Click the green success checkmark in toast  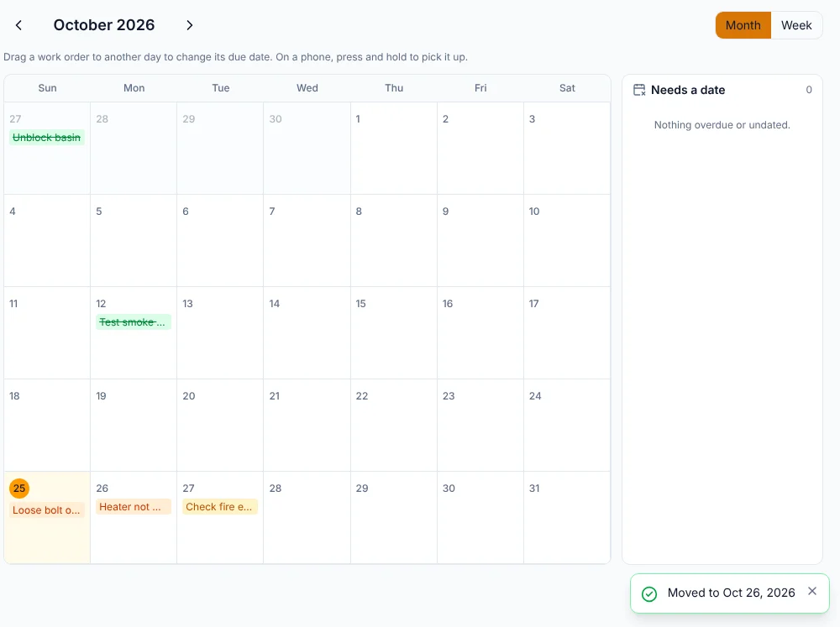tap(649, 593)
